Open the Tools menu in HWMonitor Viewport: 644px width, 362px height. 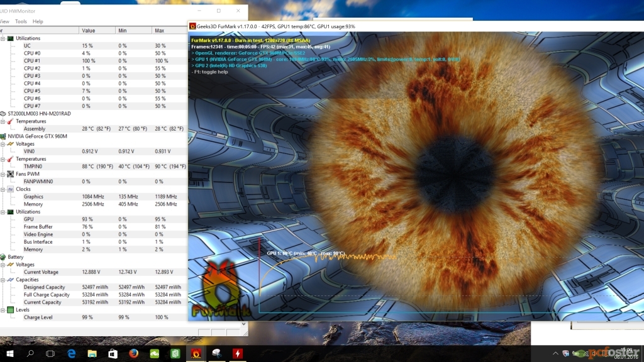click(x=21, y=21)
